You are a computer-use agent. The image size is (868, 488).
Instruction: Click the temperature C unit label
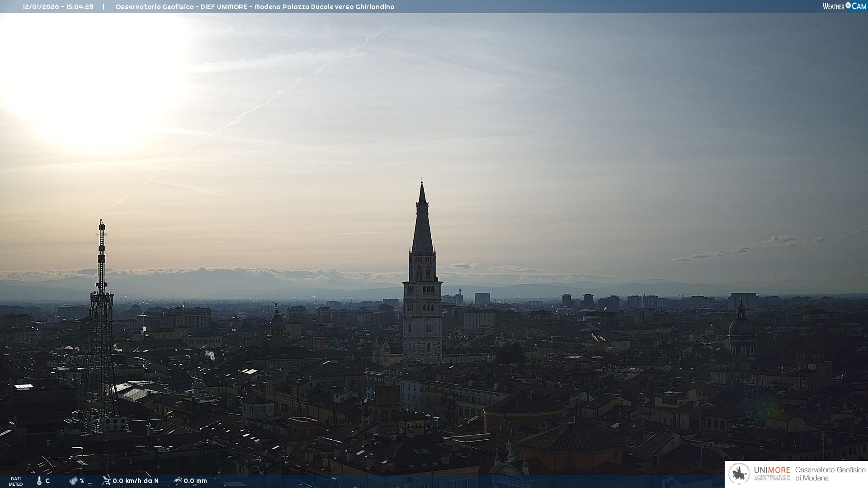coord(47,481)
